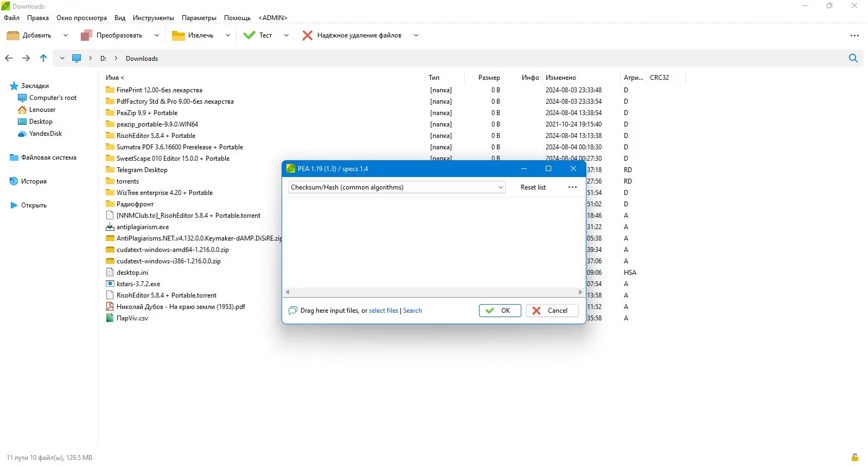Open Computer's root bookmark
This screenshot has width=868, height=467.
click(x=53, y=98)
